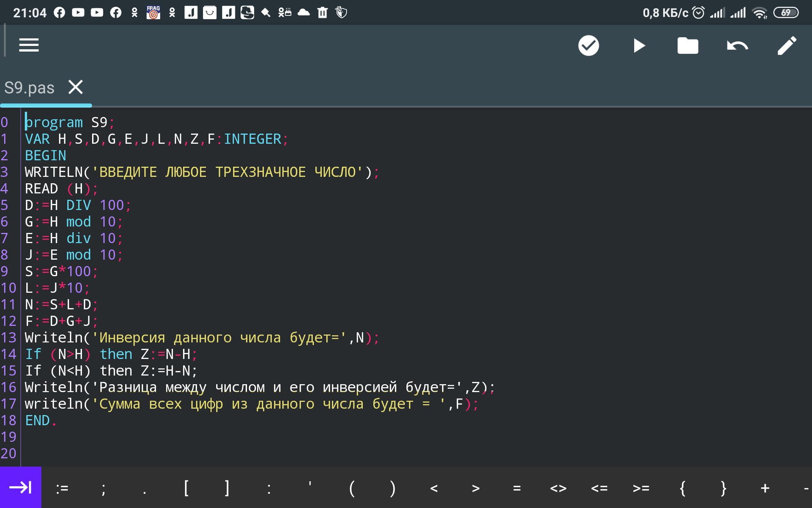Tap the pencil edit icon
812x508 pixels.
tap(787, 46)
